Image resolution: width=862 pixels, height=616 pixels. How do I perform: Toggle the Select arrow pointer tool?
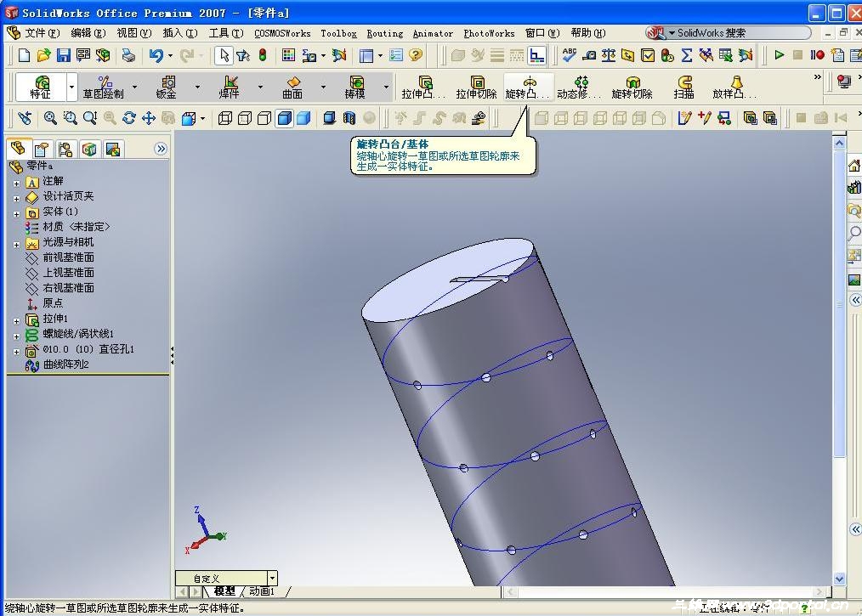coord(224,55)
